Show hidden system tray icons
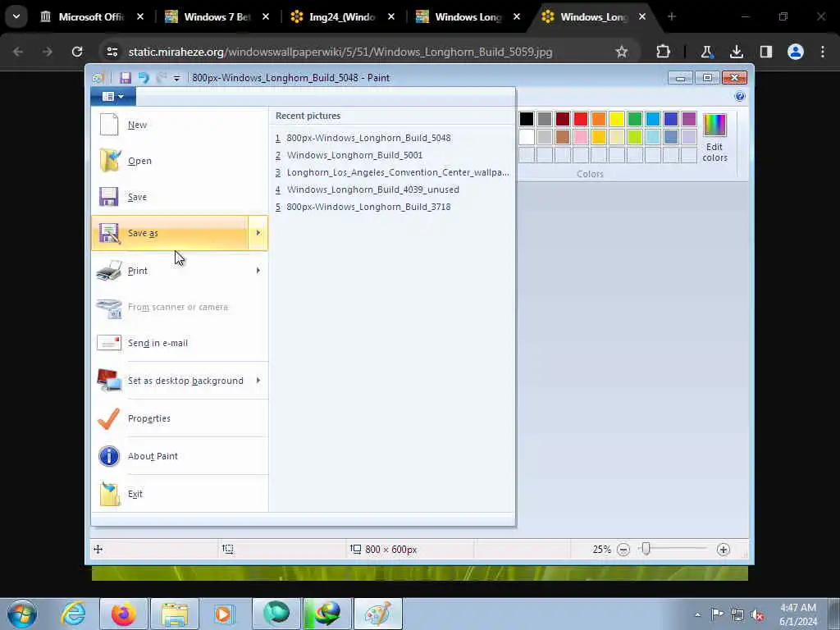Viewport: 840px width, 630px height. point(697,614)
